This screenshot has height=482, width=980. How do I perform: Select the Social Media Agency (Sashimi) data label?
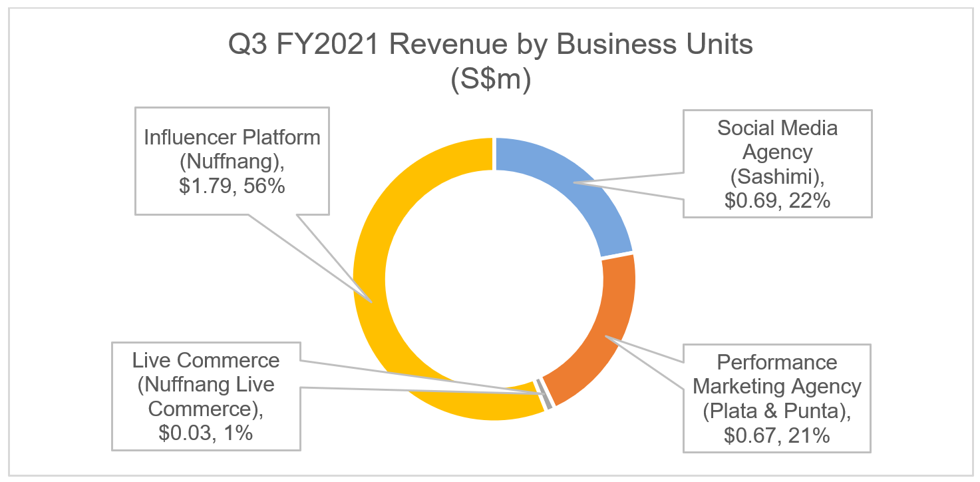tap(778, 163)
